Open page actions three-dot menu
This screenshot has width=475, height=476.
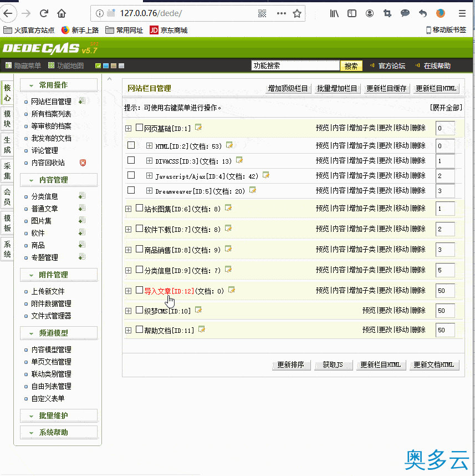pyautogui.click(x=281, y=13)
